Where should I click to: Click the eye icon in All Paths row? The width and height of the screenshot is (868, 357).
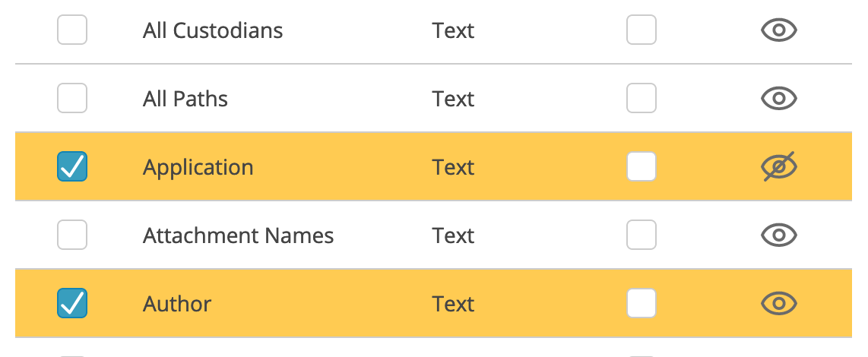pos(778,99)
